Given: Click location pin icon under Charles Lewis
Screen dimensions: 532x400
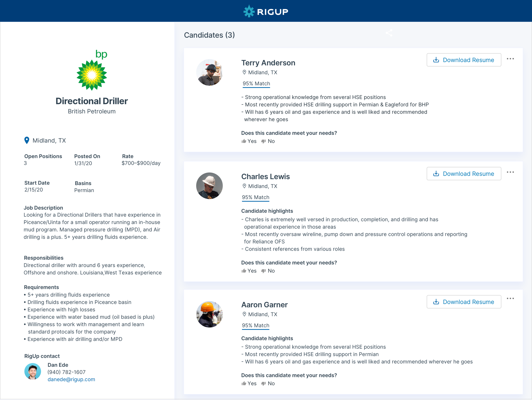Looking at the screenshot, I should [244, 186].
